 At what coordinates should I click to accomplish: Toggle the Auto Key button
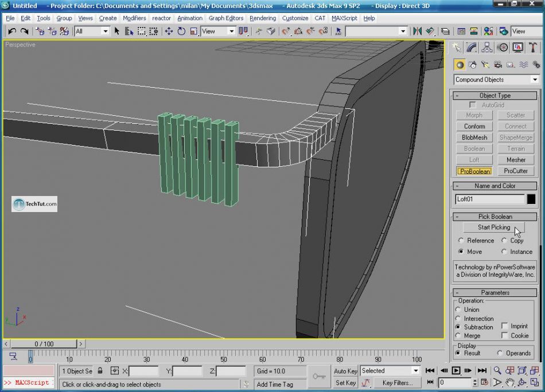(345, 371)
